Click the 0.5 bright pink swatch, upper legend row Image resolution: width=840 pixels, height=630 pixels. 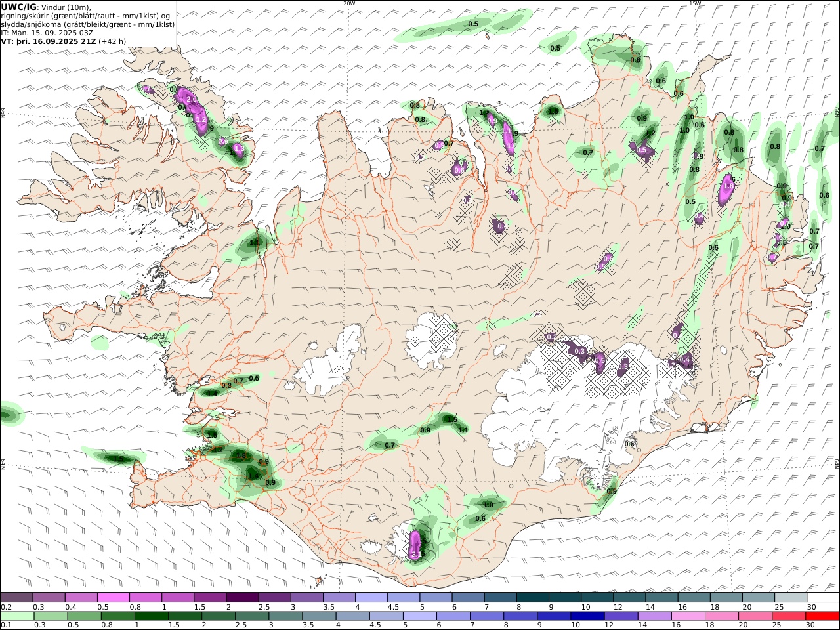(114, 597)
